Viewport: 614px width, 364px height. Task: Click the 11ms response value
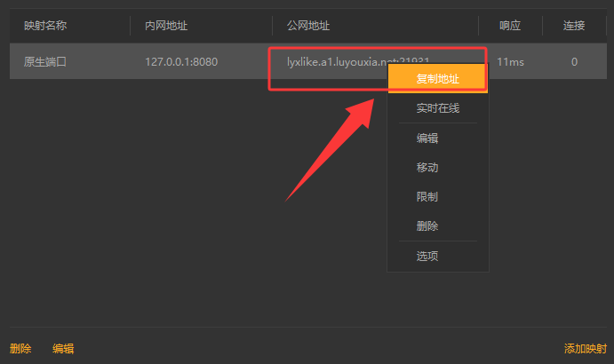click(510, 62)
